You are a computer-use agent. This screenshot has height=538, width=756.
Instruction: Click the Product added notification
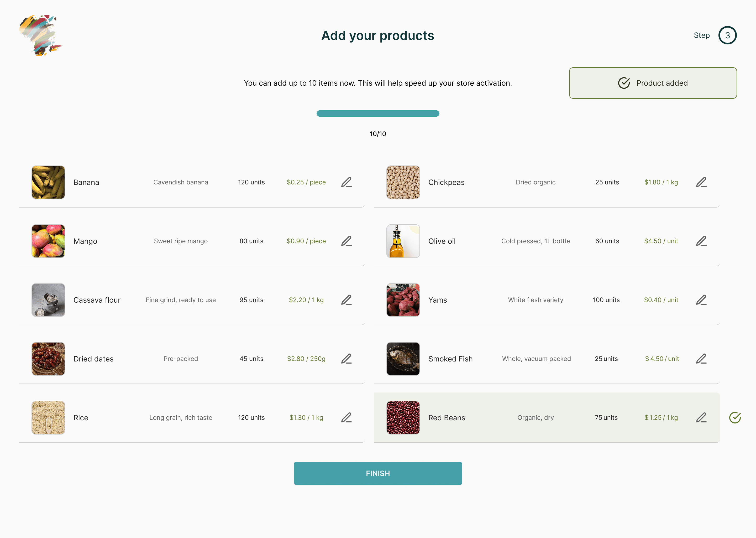point(653,83)
